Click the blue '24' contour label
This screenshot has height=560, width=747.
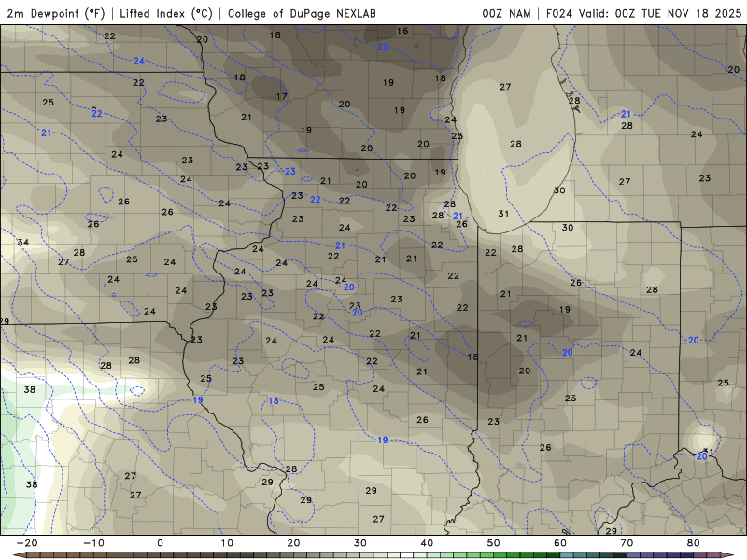pyautogui.click(x=138, y=61)
